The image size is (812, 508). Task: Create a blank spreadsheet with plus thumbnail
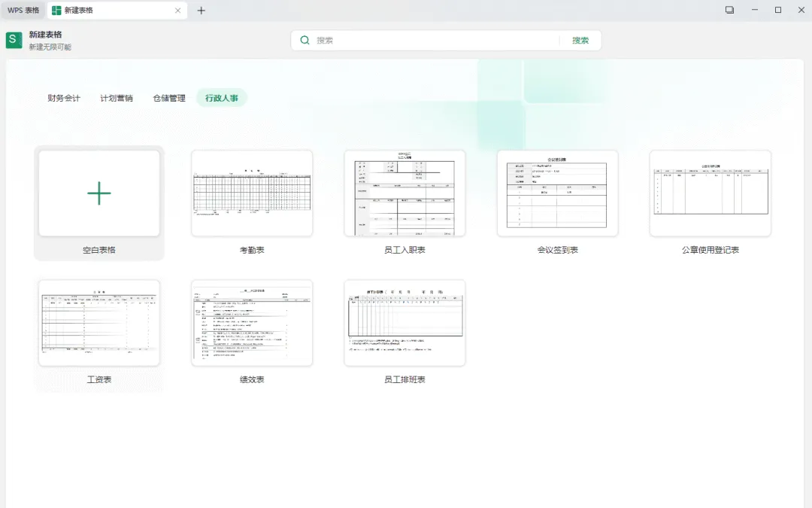tap(99, 193)
